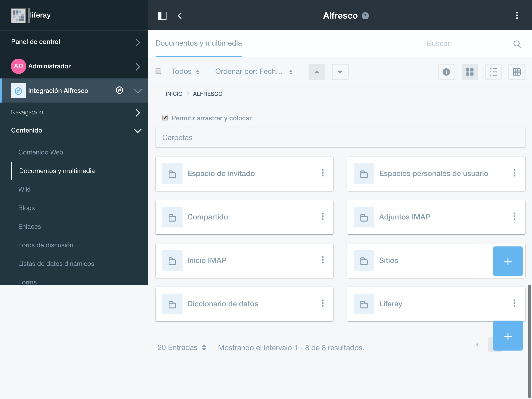The height and width of the screenshot is (399, 532).
Task: Click the Liferay logo icon
Action: pyautogui.click(x=18, y=16)
